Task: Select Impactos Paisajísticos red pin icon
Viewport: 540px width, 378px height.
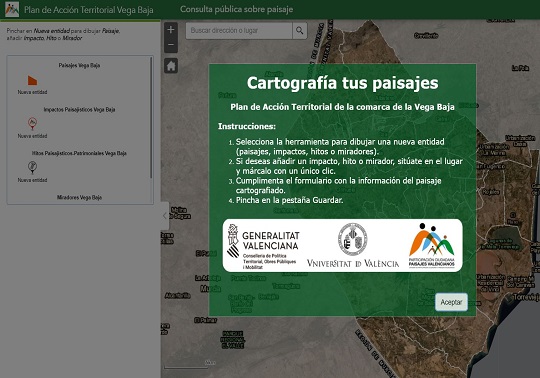Action: 32,123
